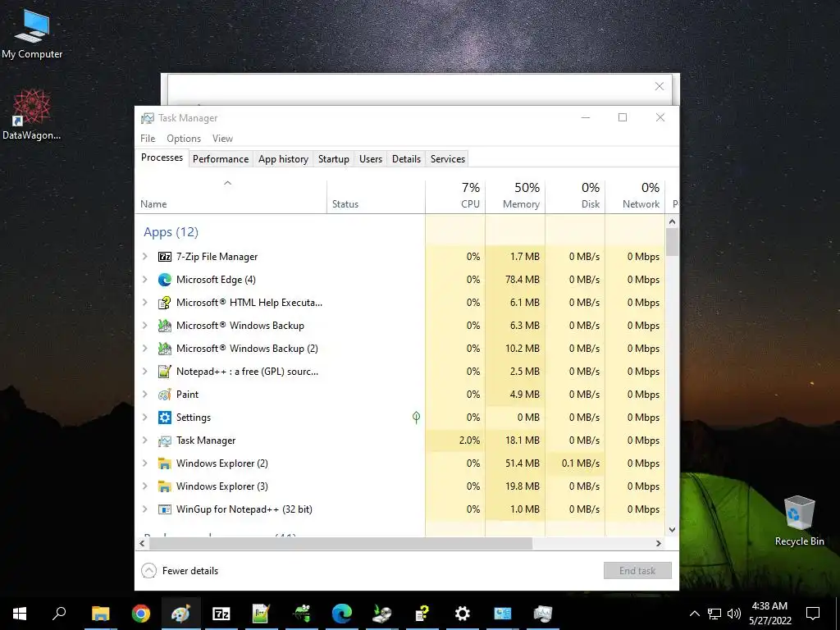The height and width of the screenshot is (630, 840).
Task: Click the green leaf suspended icon on Settings row
Action: 416,418
